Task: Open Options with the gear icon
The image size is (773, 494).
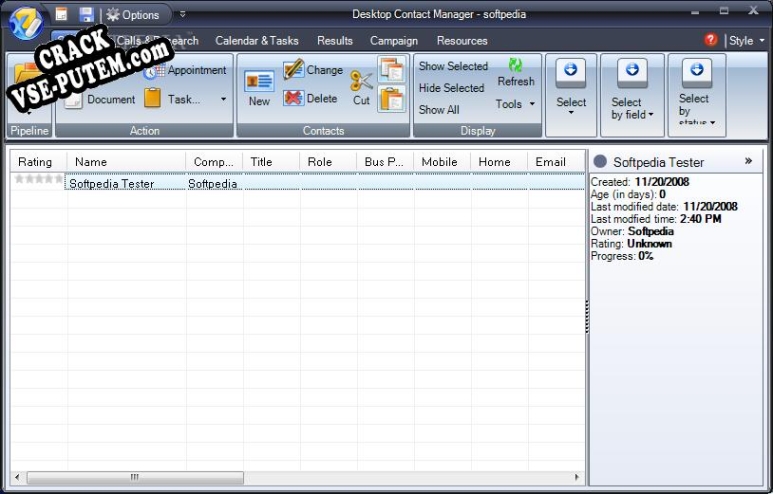Action: pos(133,15)
